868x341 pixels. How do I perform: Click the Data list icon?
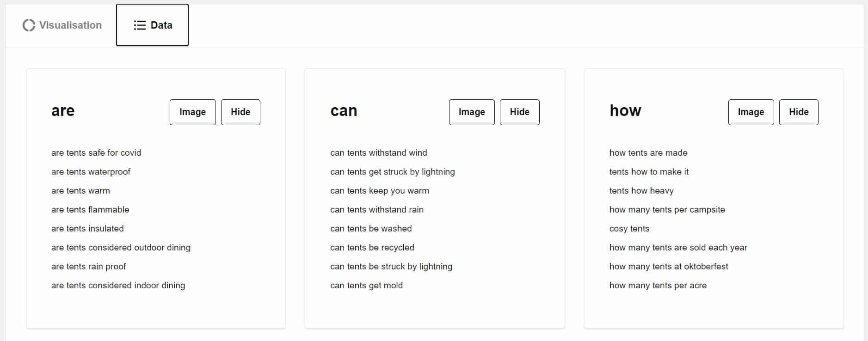tap(140, 25)
